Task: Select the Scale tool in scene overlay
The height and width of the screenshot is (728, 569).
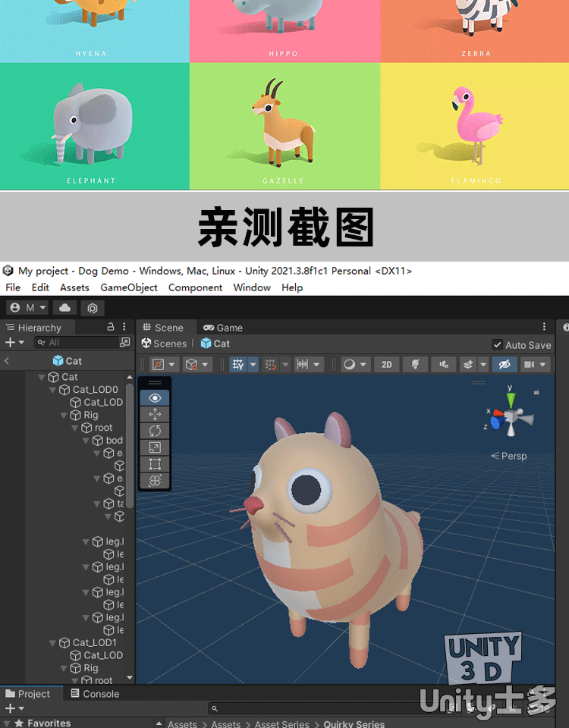Action: (155, 447)
